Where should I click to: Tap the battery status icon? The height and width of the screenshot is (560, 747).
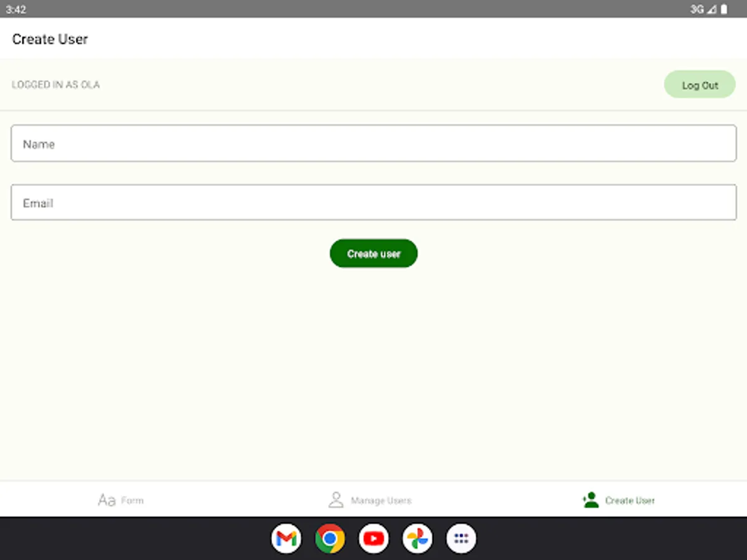point(725,9)
